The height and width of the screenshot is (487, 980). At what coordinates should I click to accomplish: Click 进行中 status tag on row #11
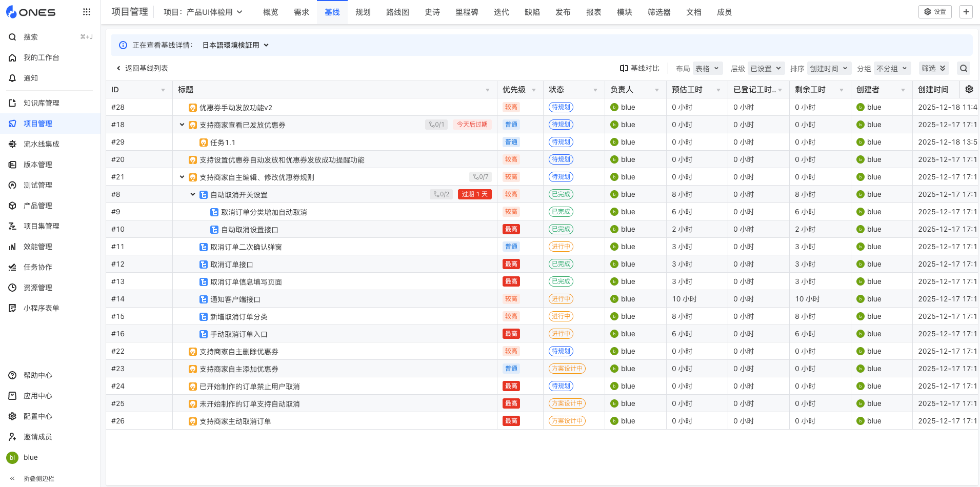[x=561, y=247]
